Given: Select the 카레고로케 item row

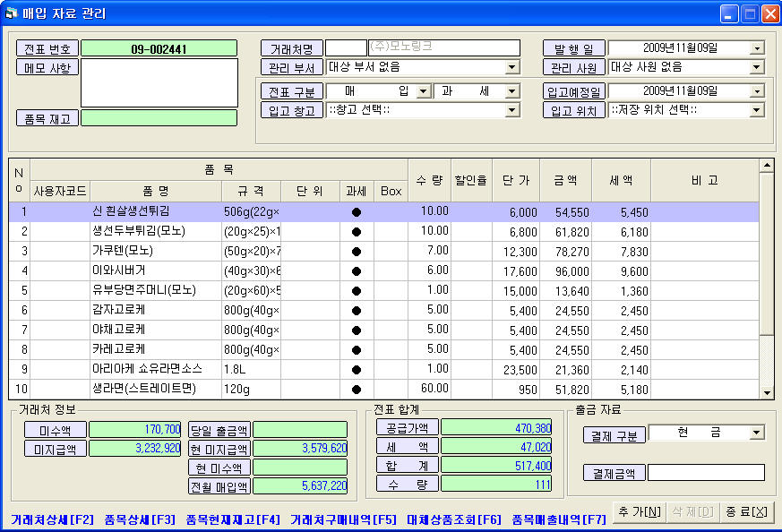Looking at the screenshot, I should tap(383, 350).
